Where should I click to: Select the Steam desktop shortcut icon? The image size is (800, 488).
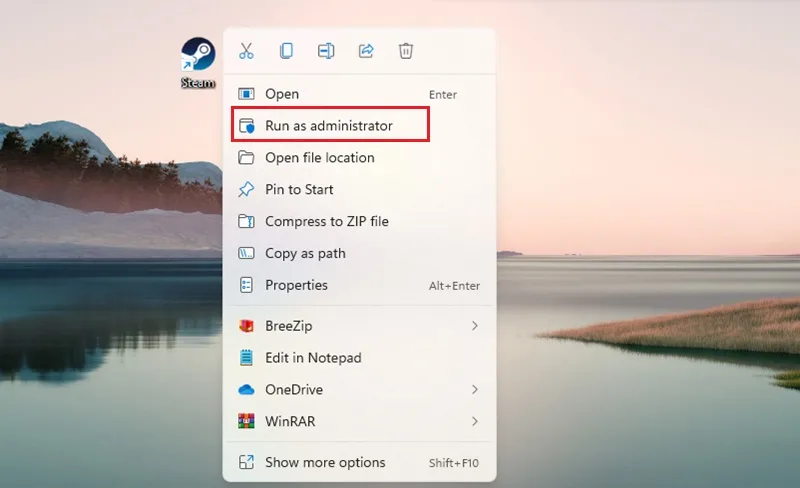pos(198,62)
